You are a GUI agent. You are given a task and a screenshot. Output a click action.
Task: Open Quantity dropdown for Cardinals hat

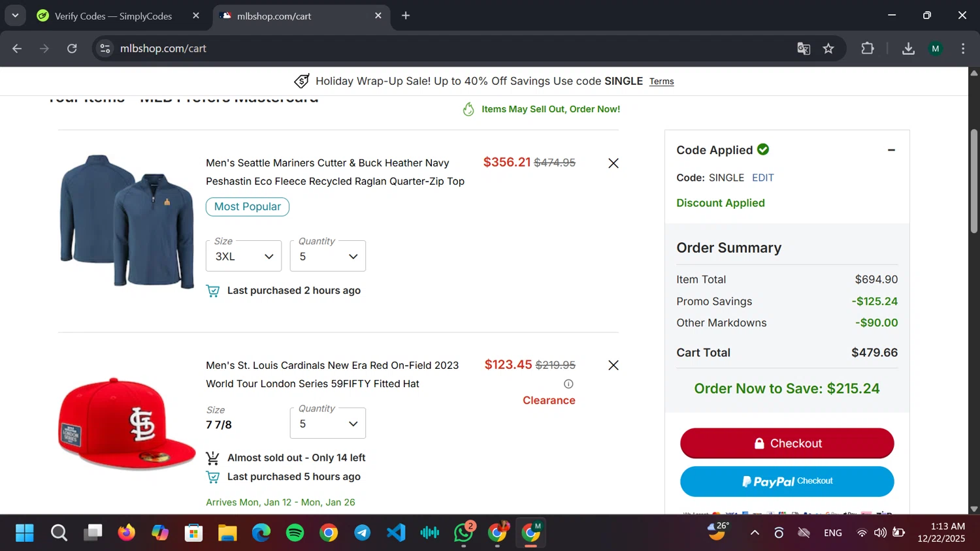tap(328, 424)
